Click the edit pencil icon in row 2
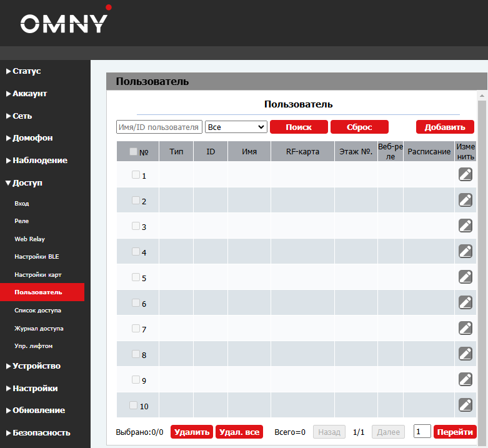Image resolution: width=488 pixels, height=448 pixels. point(465,200)
